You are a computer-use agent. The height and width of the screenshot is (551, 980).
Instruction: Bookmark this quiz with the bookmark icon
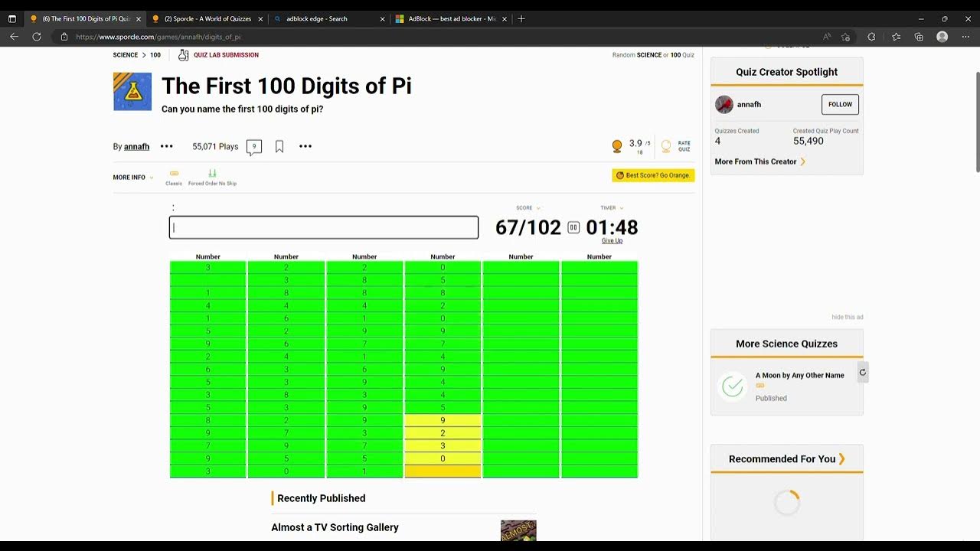pyautogui.click(x=279, y=146)
